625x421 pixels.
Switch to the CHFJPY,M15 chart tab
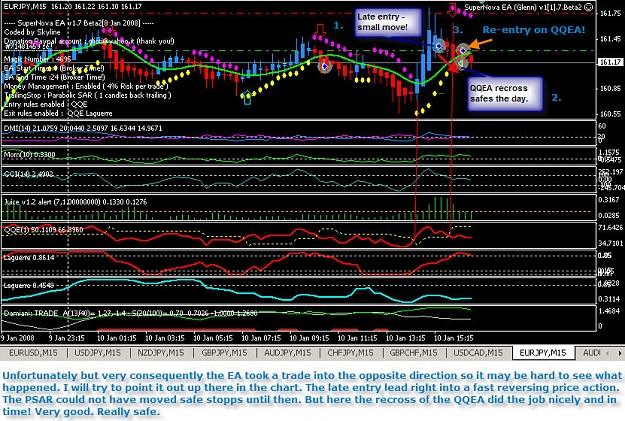tap(351, 353)
